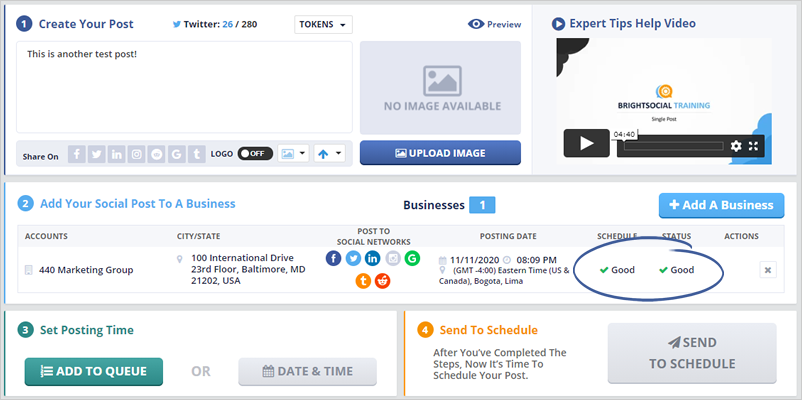The image size is (802, 400).
Task: Show the post Preview
Action: (x=494, y=24)
